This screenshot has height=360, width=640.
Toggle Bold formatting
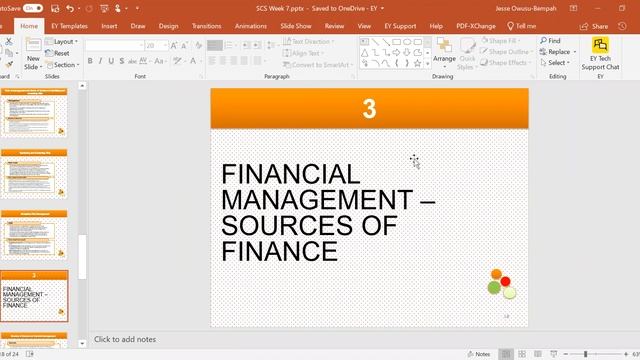90,61
